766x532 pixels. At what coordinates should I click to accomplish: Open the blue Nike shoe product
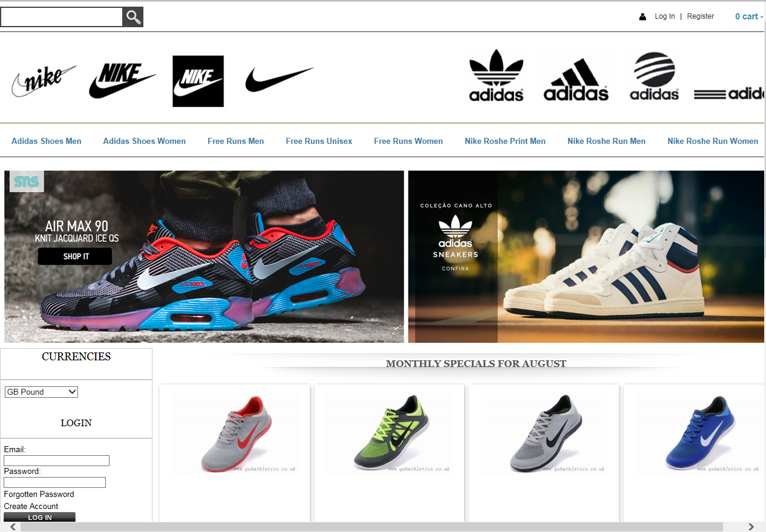699,432
